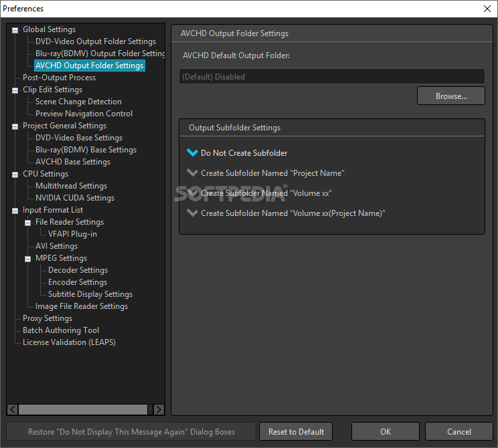The image size is (498, 448).
Task: Click the tree scrollbar right arrow
Action: (x=159, y=410)
